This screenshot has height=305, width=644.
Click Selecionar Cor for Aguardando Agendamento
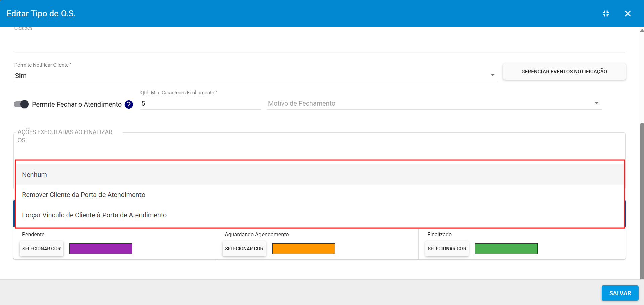[244, 249]
